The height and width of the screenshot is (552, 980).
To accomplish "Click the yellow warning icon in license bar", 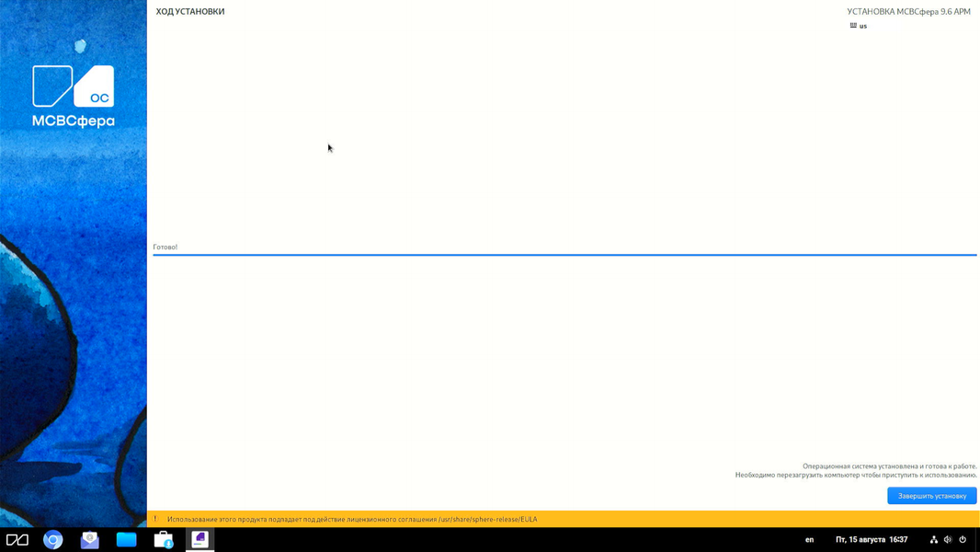I will 155,519.
